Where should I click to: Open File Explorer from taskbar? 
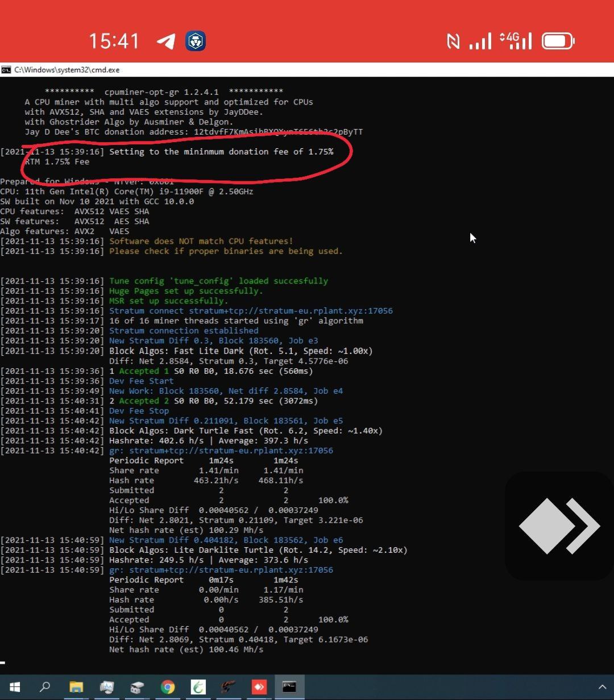76,687
